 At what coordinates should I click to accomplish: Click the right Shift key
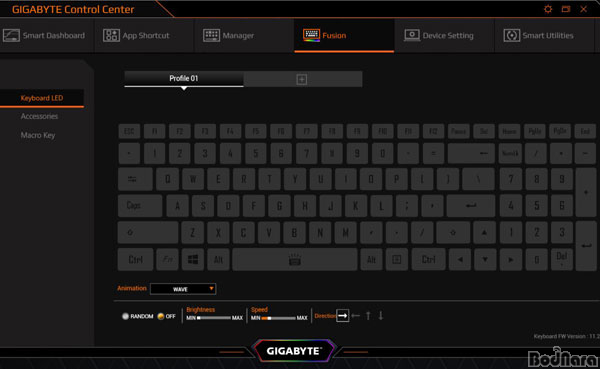tap(453, 232)
